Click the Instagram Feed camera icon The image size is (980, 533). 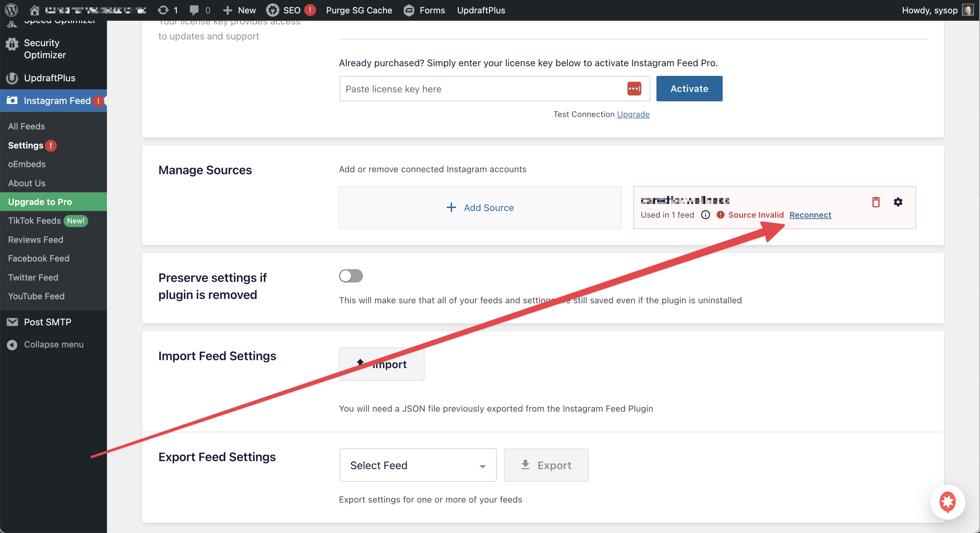click(12, 100)
